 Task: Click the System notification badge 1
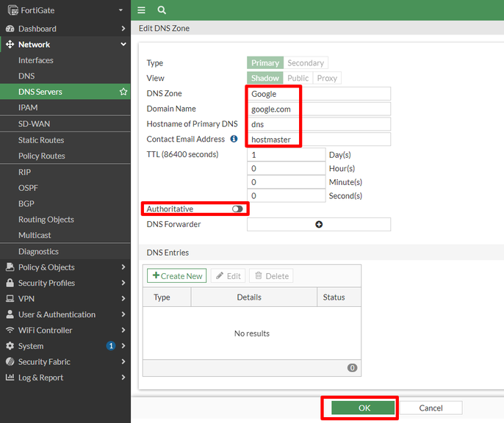pos(111,346)
